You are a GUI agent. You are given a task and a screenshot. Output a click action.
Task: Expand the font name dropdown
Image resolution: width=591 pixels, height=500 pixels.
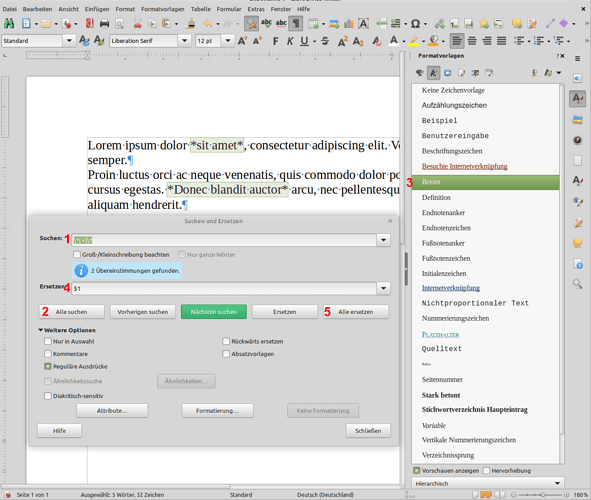pos(184,40)
